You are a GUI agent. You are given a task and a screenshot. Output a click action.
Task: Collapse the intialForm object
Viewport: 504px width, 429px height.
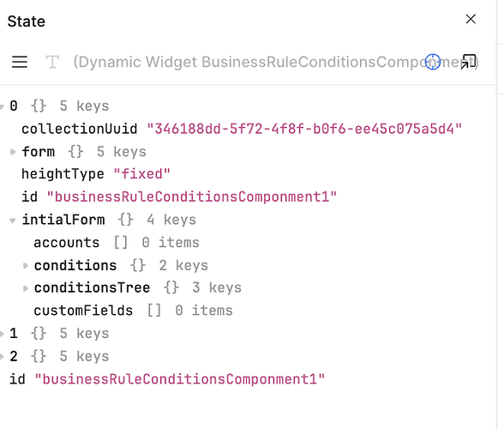(x=13, y=221)
